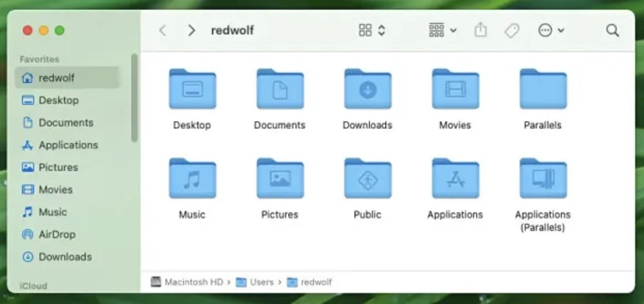Viewport: 644px width, 304px height.
Task: Open the Documents folder icon
Action: click(x=280, y=89)
